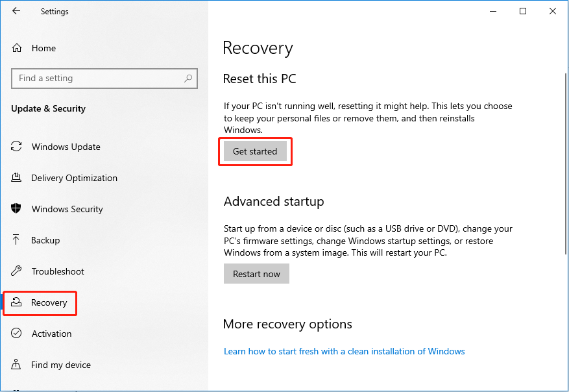Open the Windows Update settings page

click(x=66, y=147)
